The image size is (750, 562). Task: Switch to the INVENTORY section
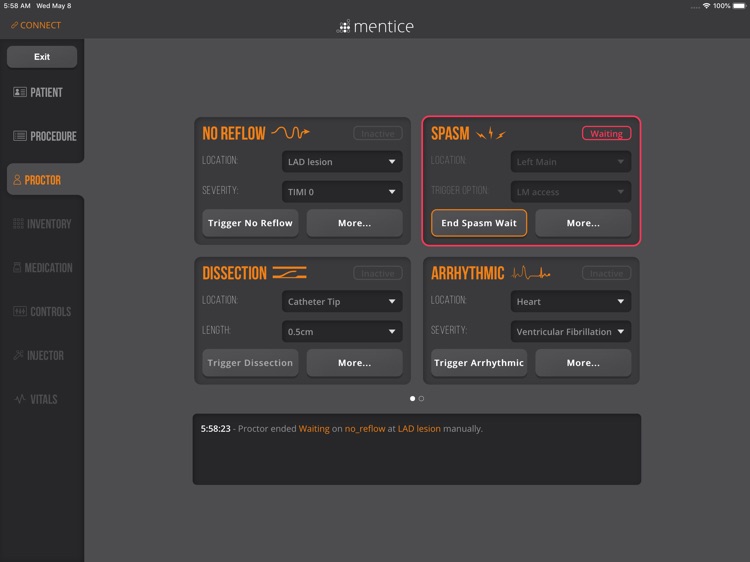(42, 224)
